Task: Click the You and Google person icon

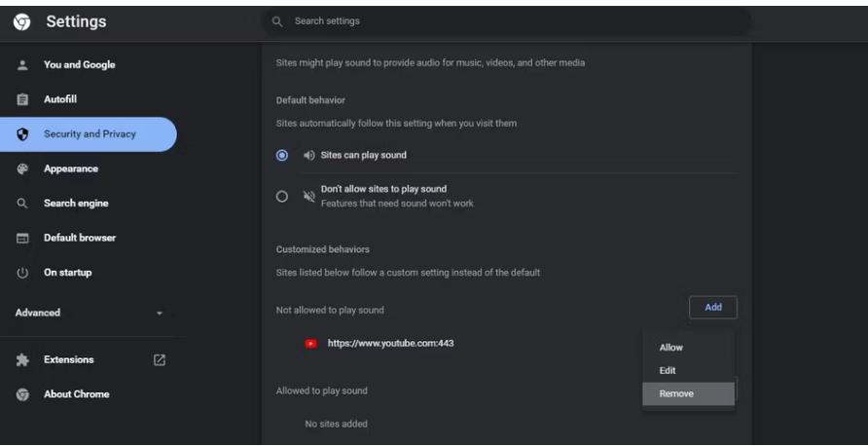Action: click(x=22, y=65)
